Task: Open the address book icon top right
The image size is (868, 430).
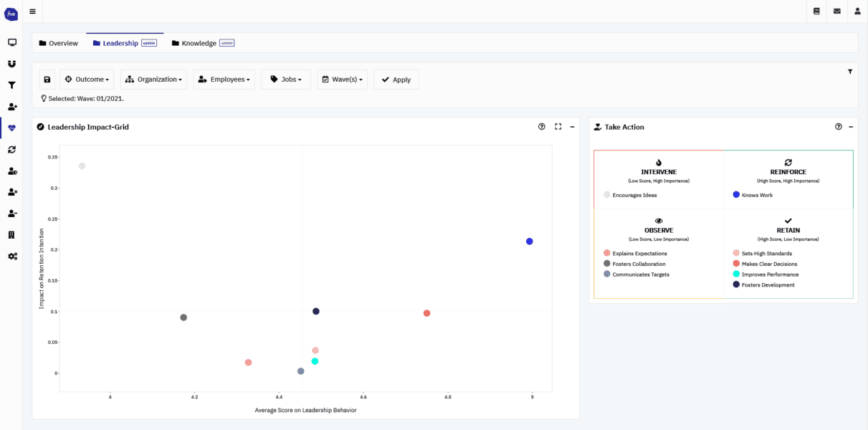Action: click(x=816, y=11)
